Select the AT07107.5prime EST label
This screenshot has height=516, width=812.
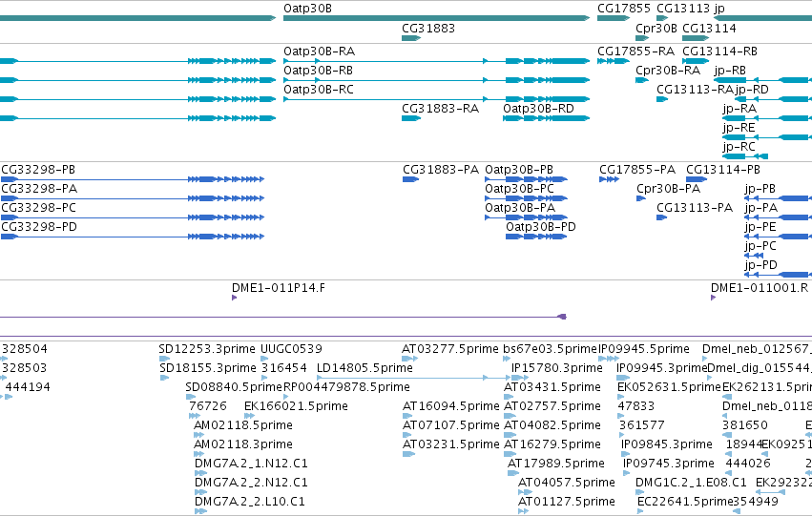point(451,426)
